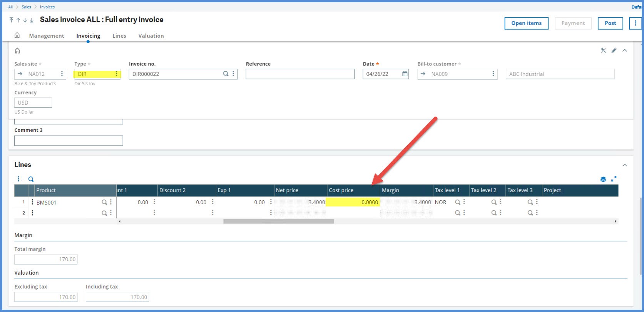Screen dimensions: 644x312
Task: Click the layers icon above Lines grid
Action: point(603,179)
